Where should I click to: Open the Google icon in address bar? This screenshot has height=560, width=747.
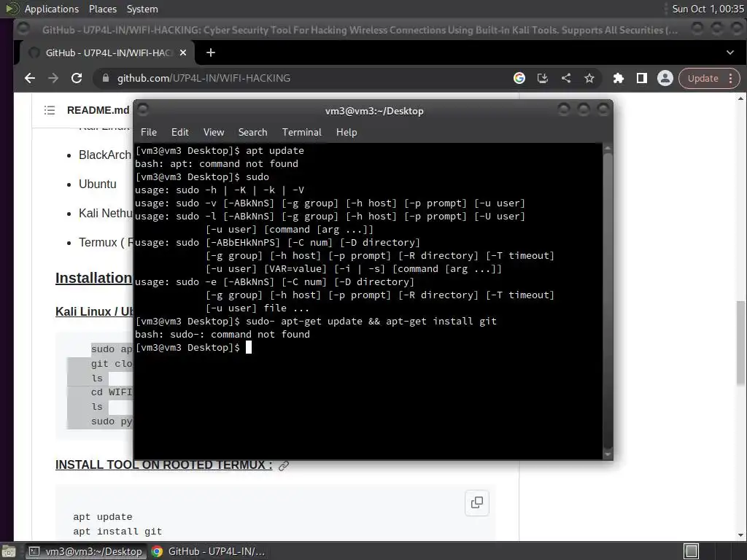pyautogui.click(x=519, y=78)
